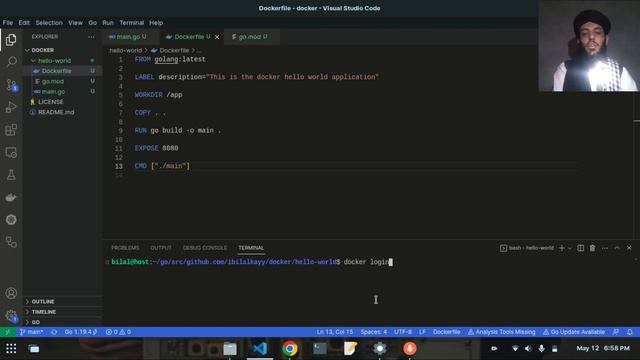
Task: Switch to the PROBLEMS panel tab
Action: pyautogui.click(x=125, y=248)
